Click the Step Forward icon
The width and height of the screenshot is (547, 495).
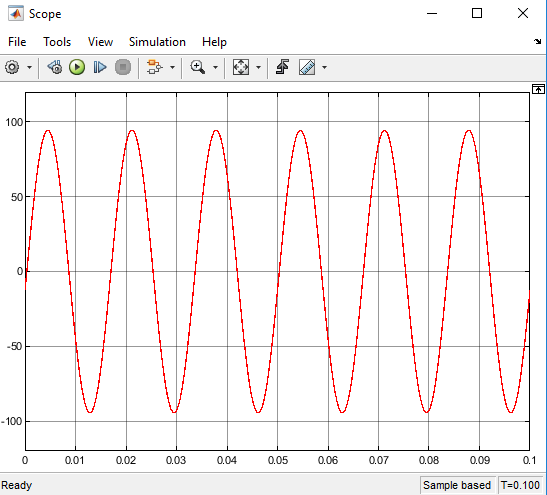(100, 67)
